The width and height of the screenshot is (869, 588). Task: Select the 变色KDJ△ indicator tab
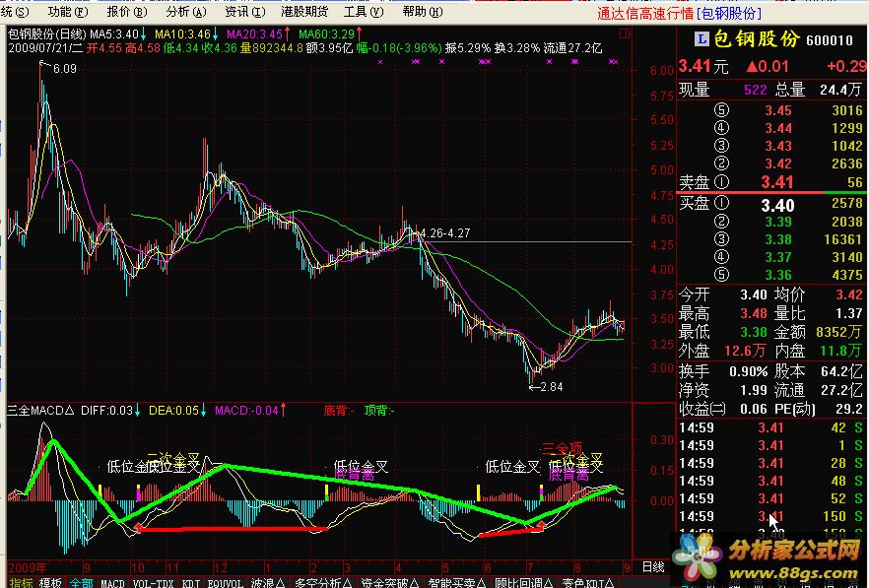(587, 582)
